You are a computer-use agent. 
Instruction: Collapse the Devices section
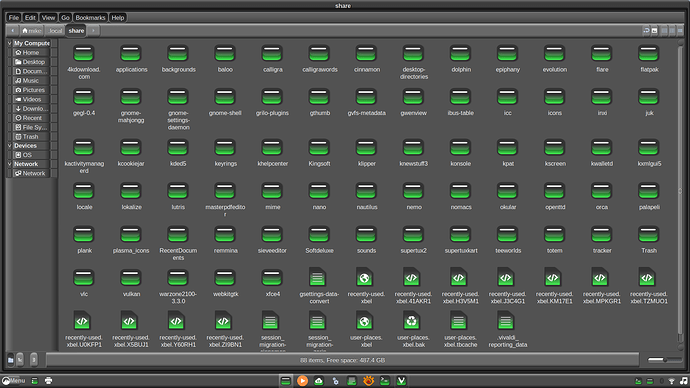point(9,146)
